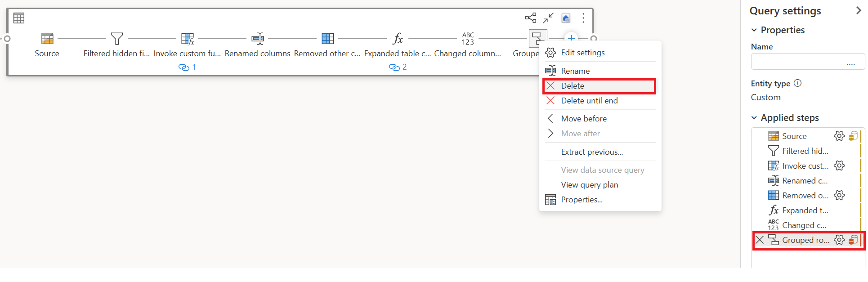The height and width of the screenshot is (282, 868).
Task: Click the query folding indicator icon in header
Action: click(x=566, y=18)
